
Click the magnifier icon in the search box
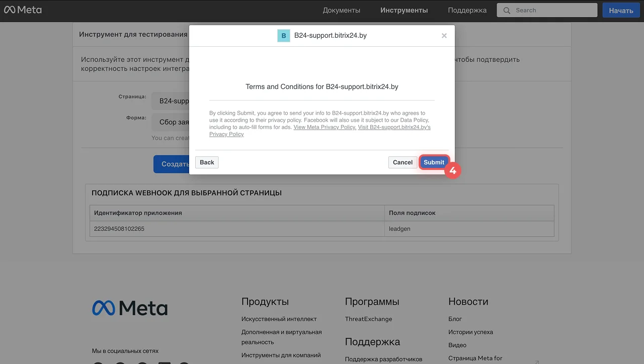tap(507, 10)
